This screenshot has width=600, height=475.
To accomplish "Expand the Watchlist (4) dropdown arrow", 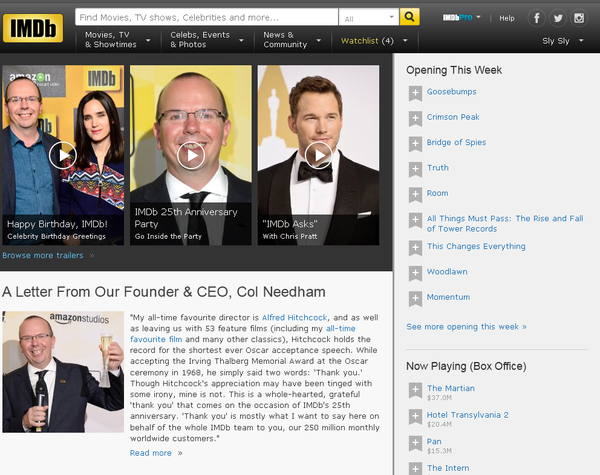I will point(405,40).
